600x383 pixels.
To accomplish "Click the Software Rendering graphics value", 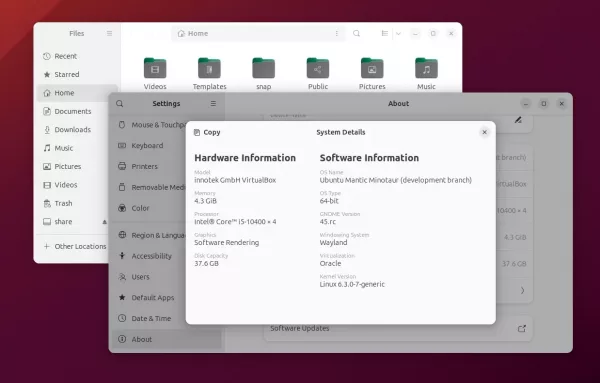I will [227, 243].
